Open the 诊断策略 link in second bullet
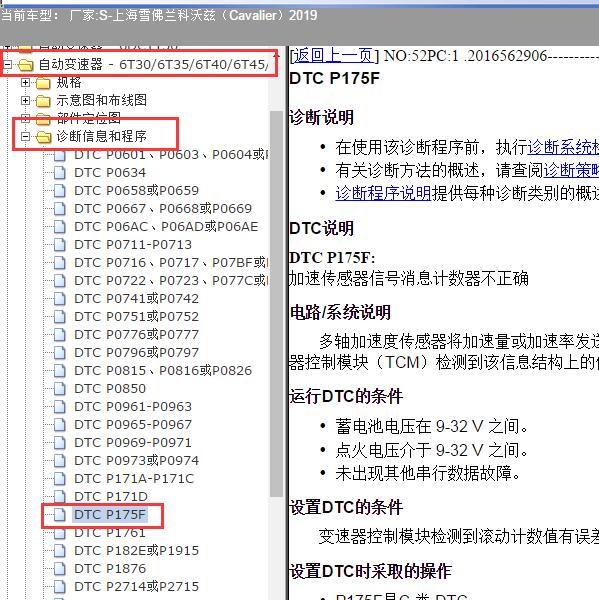This screenshot has height=600, width=599. pos(571,170)
